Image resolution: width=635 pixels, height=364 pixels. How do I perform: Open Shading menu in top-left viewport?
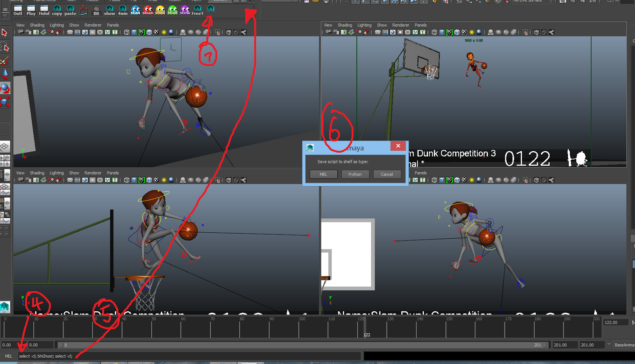37,25
